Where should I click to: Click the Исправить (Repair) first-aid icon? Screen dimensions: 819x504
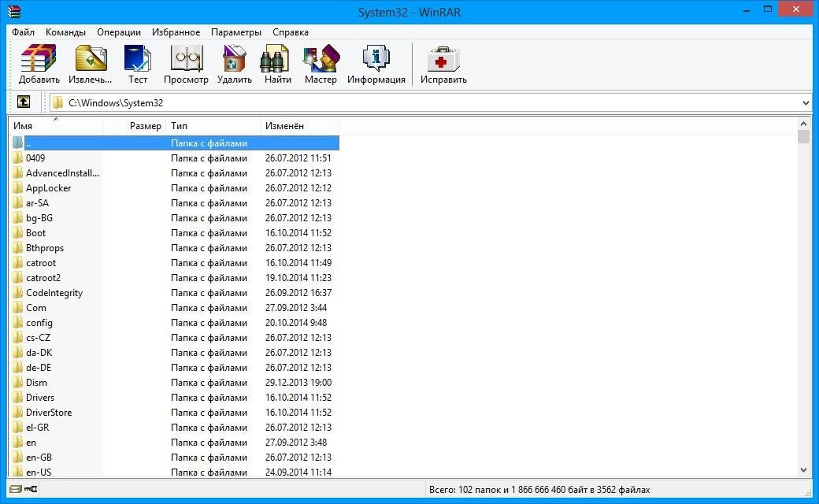pos(443,64)
